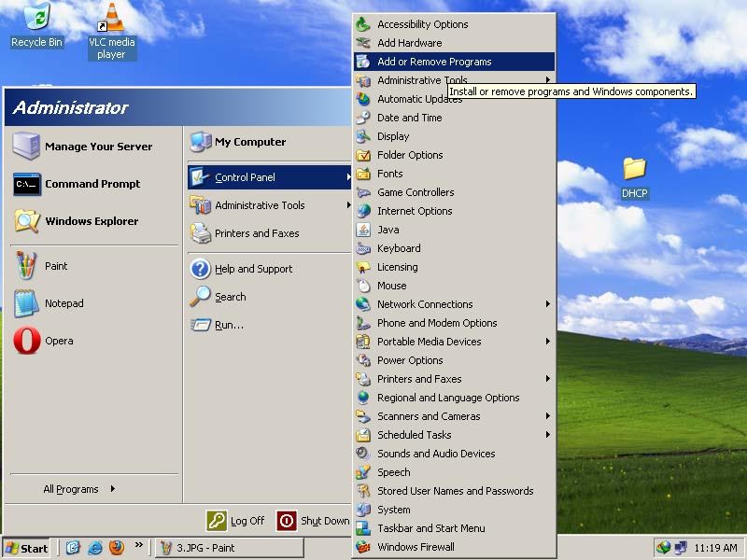The image size is (747, 560).
Task: Switch to the 3.JPG Paint taskbar window
Action: pos(229,548)
